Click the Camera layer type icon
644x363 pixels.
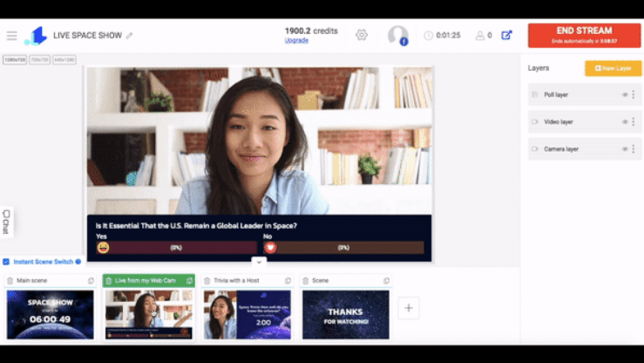click(x=535, y=149)
